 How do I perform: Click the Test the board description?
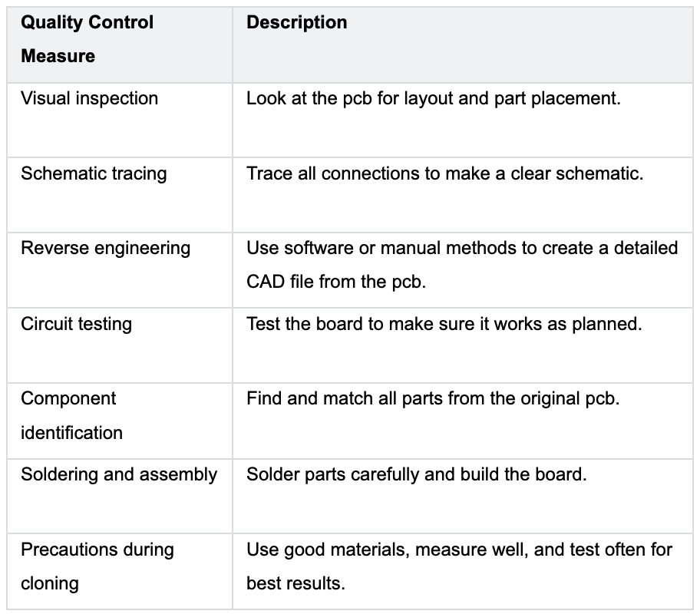pyautogui.click(x=444, y=324)
